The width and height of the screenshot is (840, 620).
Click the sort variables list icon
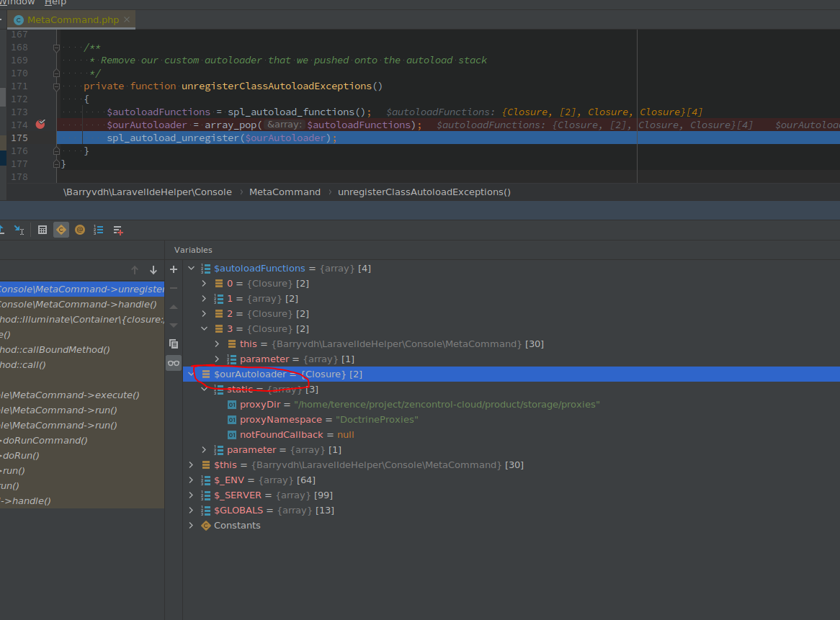(99, 230)
